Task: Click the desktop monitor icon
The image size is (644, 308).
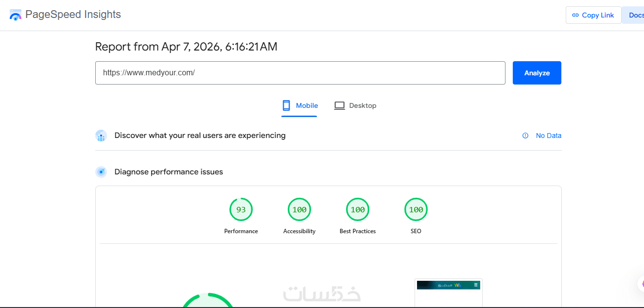Action: coord(339,105)
